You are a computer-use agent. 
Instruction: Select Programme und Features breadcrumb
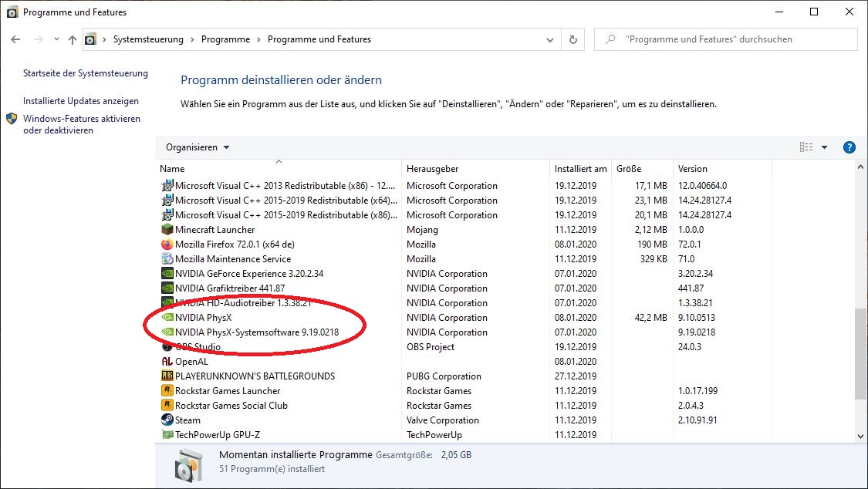pos(319,39)
